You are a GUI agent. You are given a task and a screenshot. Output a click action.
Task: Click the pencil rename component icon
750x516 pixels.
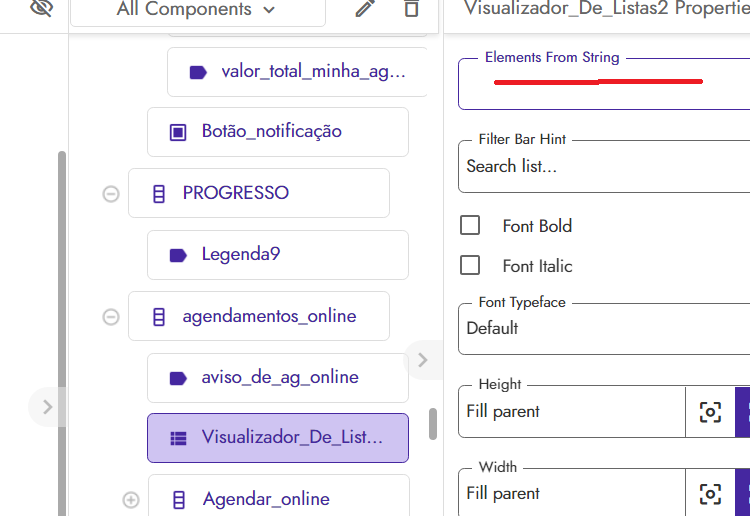366,9
